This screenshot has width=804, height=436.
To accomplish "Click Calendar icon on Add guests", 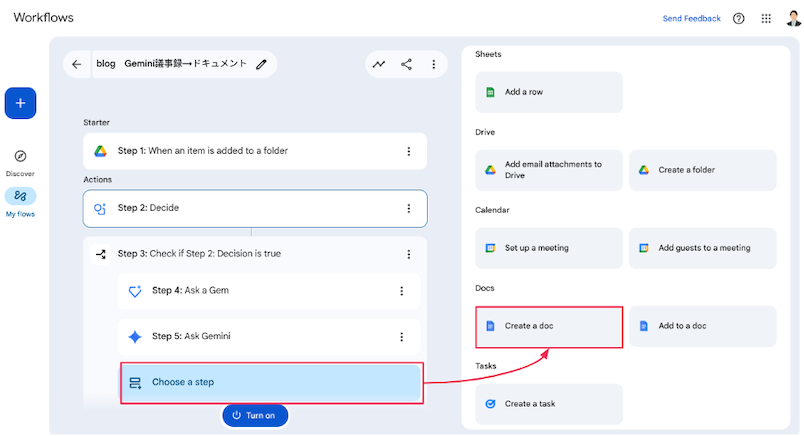I will [x=644, y=248].
